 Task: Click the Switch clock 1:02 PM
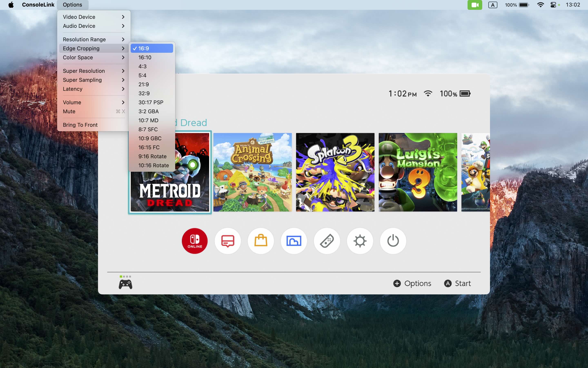point(403,94)
